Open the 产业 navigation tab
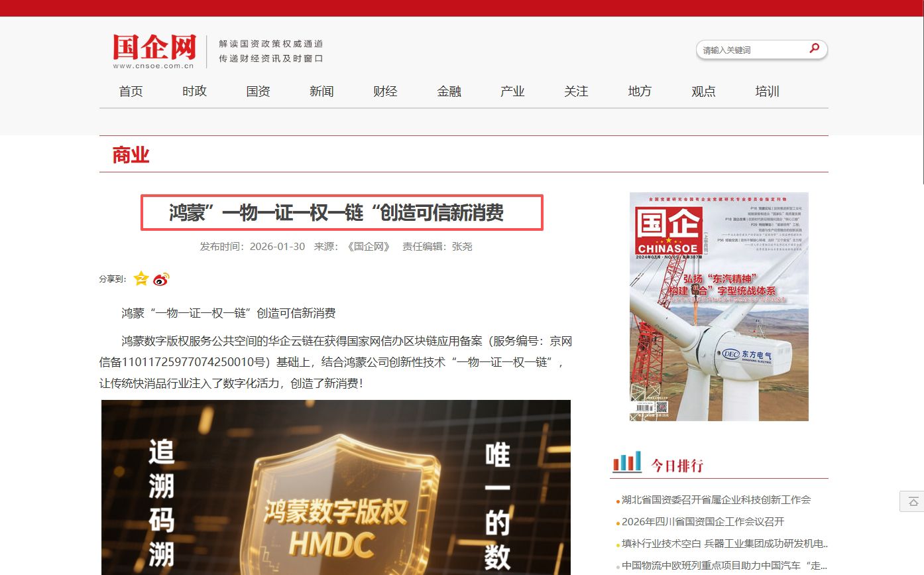924x575 pixels. click(x=512, y=92)
